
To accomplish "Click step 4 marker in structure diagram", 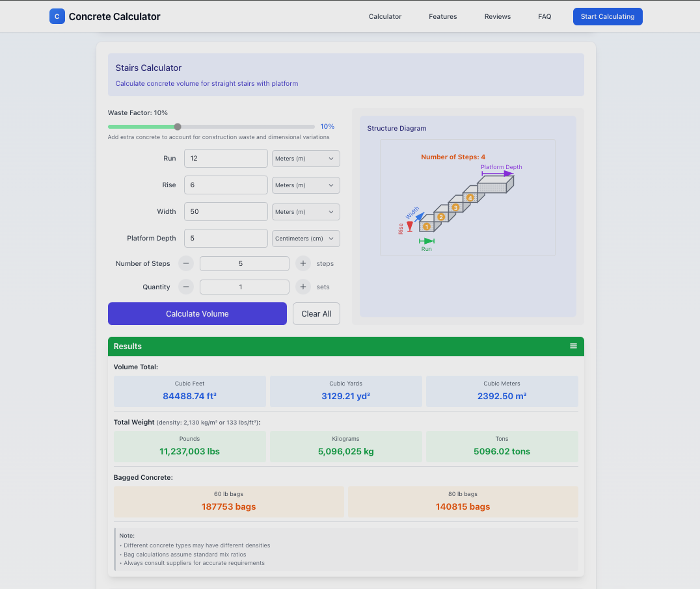I will click(x=470, y=198).
